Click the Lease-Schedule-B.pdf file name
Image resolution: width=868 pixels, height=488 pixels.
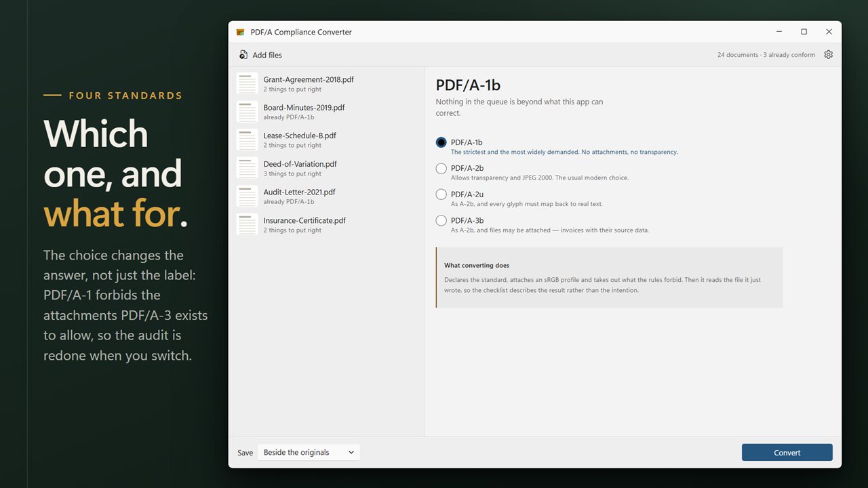(300, 136)
